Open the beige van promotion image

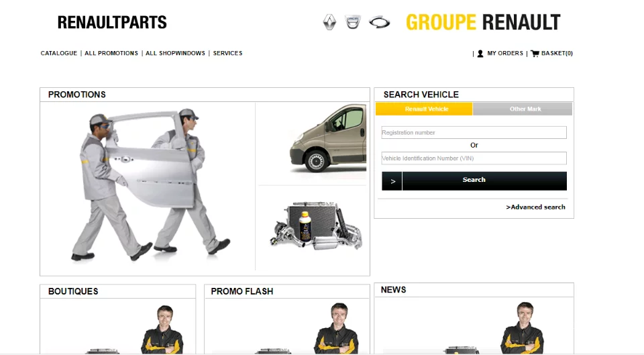pos(328,140)
